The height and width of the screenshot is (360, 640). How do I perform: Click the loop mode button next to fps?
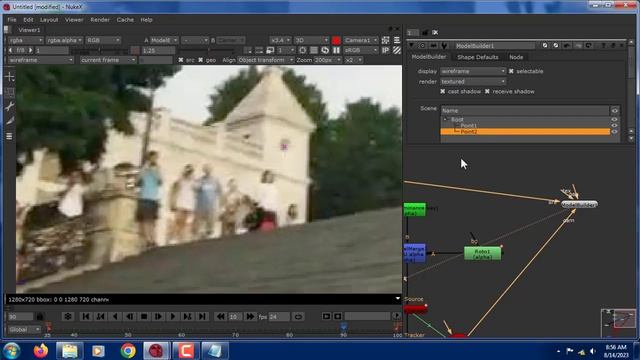pyautogui.click(x=298, y=316)
